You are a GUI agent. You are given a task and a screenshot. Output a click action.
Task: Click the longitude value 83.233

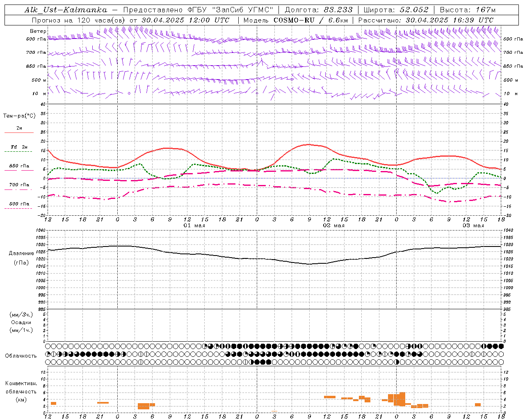click(x=338, y=10)
